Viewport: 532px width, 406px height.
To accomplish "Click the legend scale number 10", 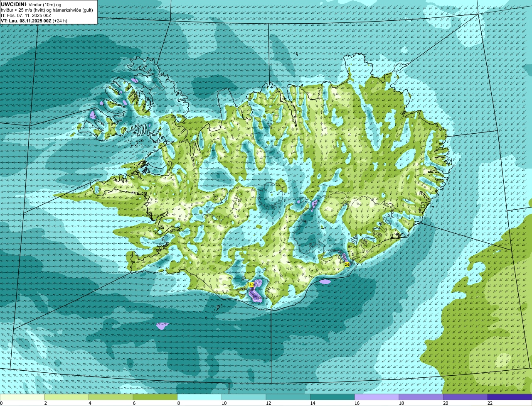I will click(x=224, y=403).
